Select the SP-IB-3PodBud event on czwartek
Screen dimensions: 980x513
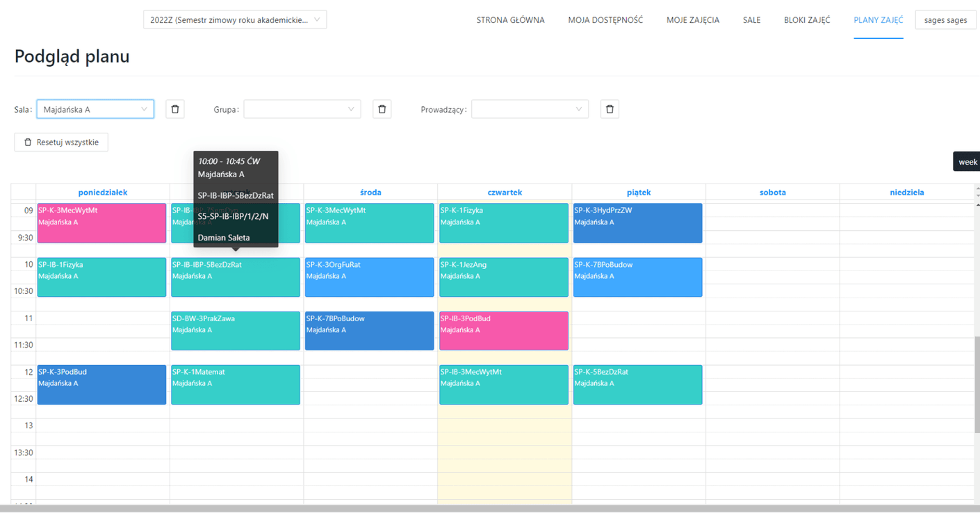pos(503,330)
